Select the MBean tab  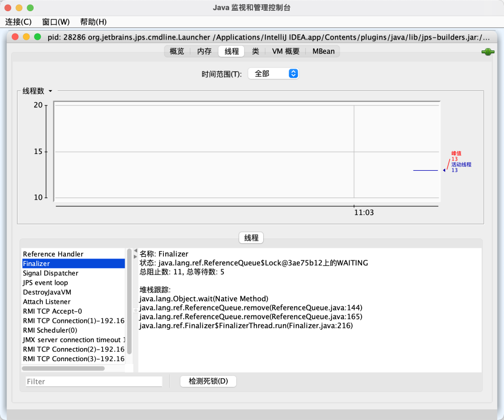pos(323,51)
